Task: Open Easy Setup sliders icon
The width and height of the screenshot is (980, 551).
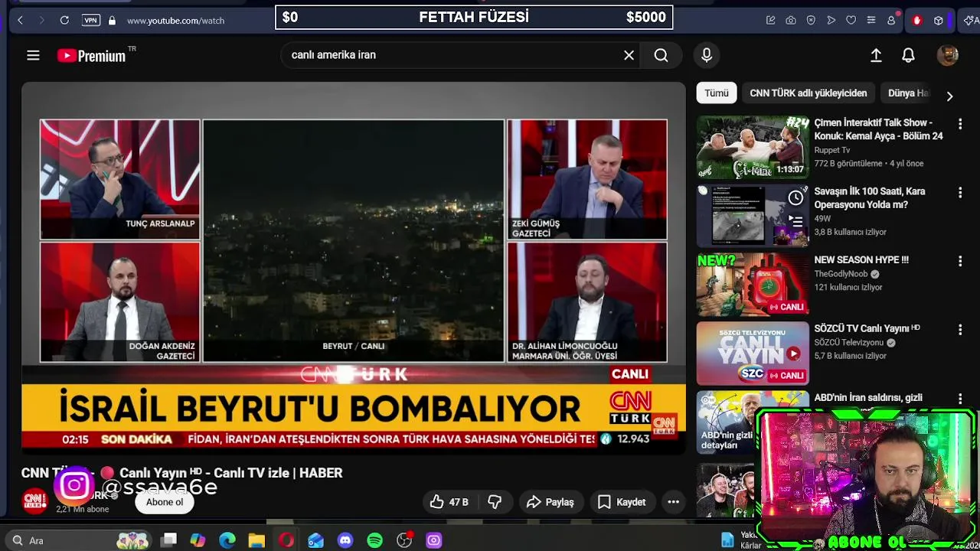Action: pyautogui.click(x=871, y=21)
